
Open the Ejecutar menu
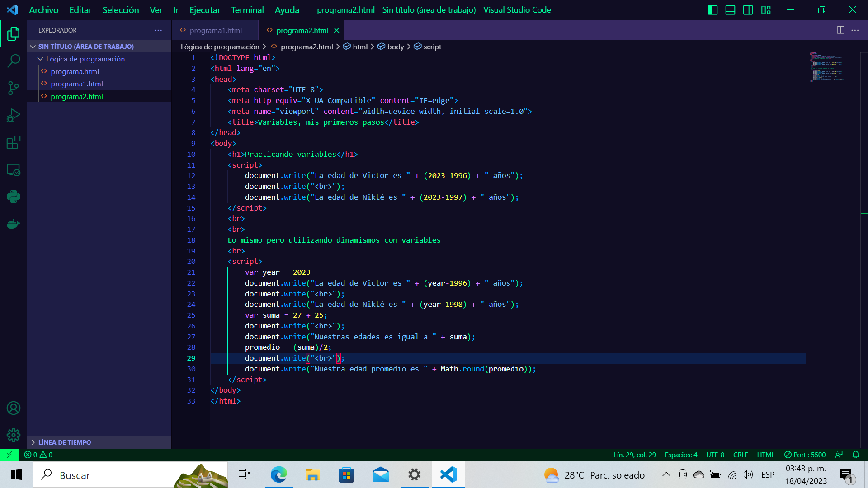pos(205,10)
